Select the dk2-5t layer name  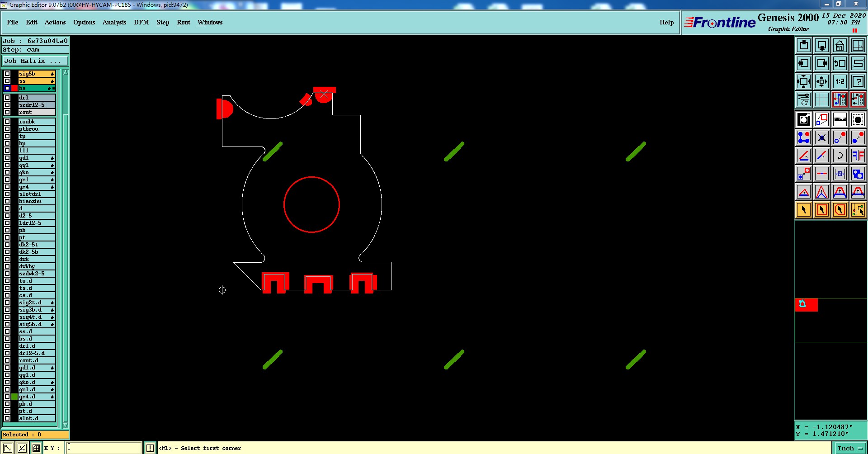point(37,245)
